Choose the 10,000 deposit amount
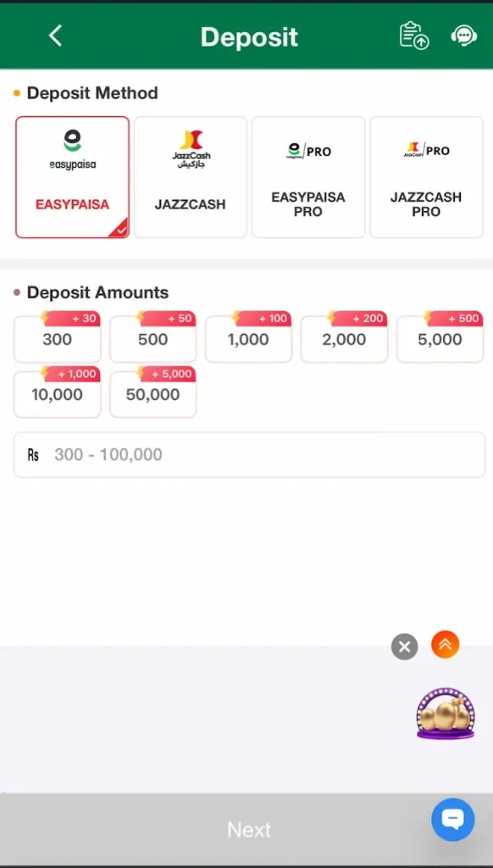The height and width of the screenshot is (868, 493). (x=58, y=394)
